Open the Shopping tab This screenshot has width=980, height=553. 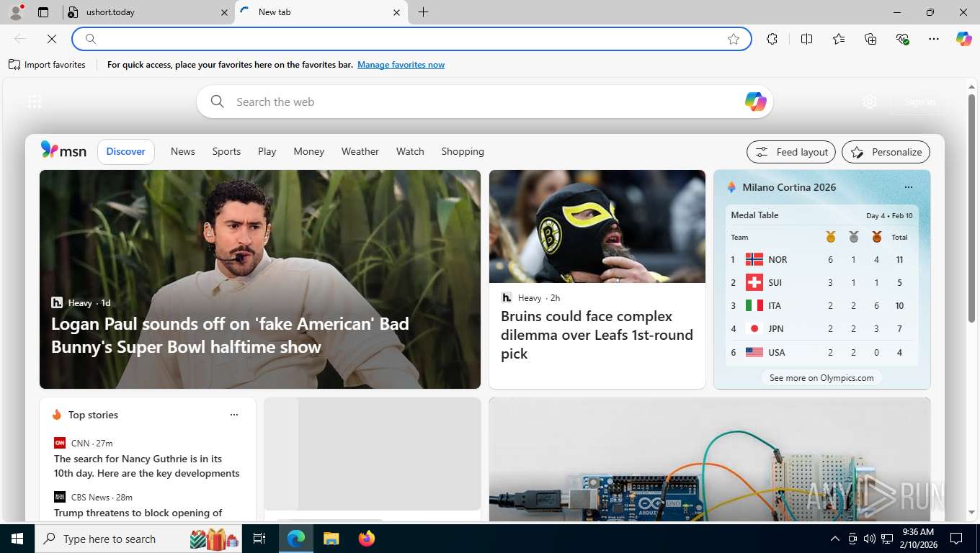click(463, 151)
